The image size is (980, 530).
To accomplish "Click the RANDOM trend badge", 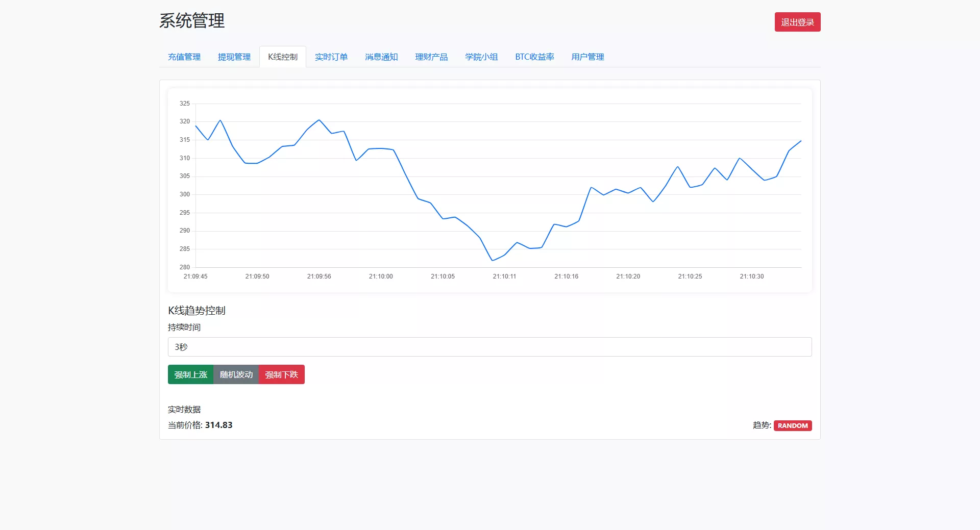I will click(x=793, y=425).
